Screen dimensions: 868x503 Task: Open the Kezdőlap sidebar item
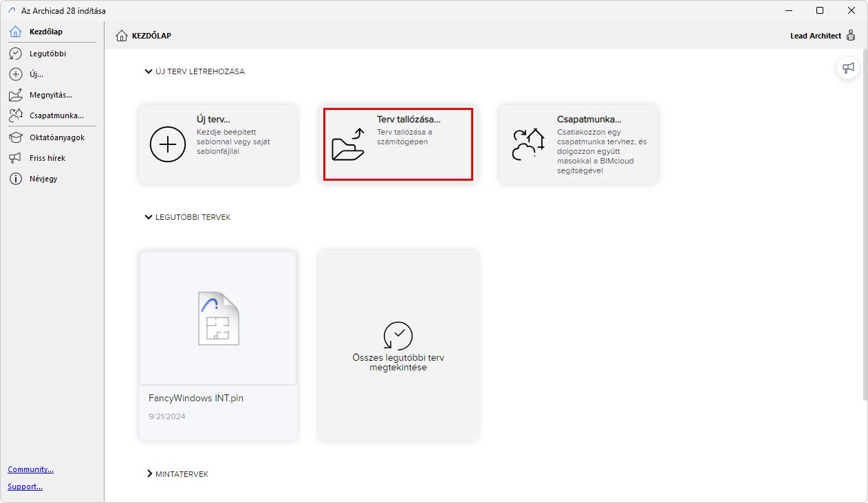point(52,32)
